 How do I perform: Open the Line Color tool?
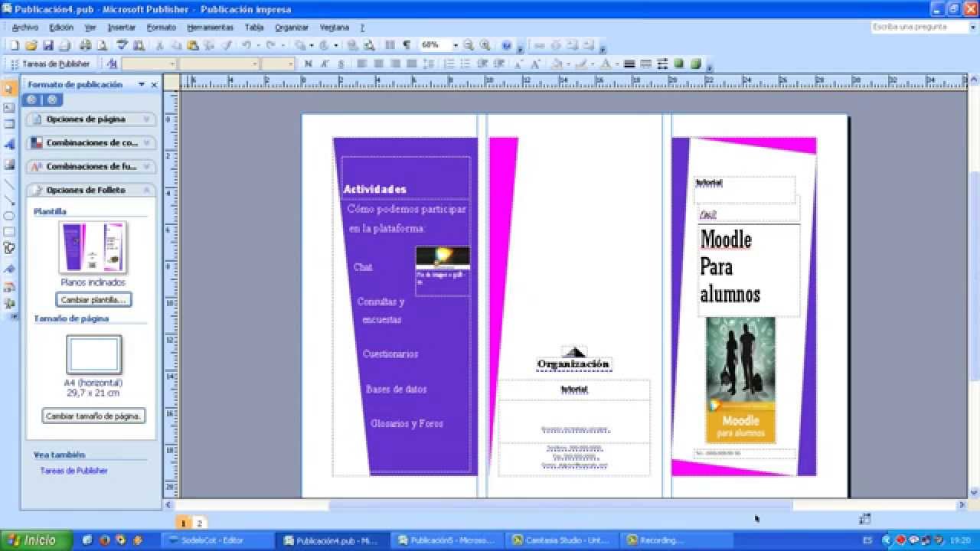click(580, 64)
